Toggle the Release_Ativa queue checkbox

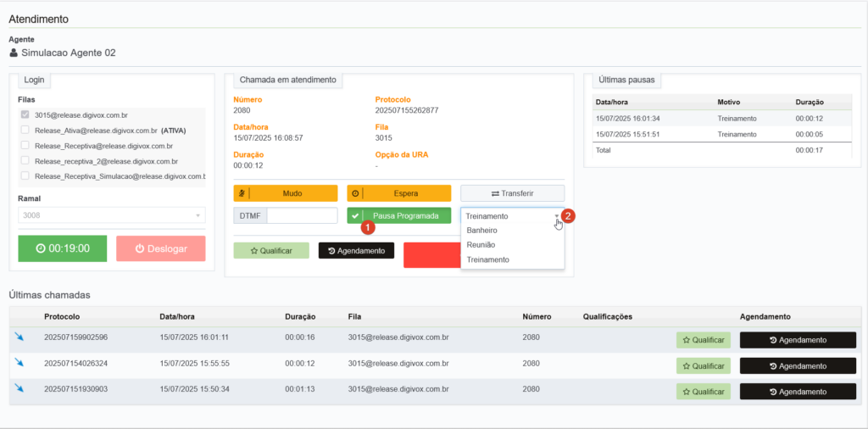coord(25,131)
